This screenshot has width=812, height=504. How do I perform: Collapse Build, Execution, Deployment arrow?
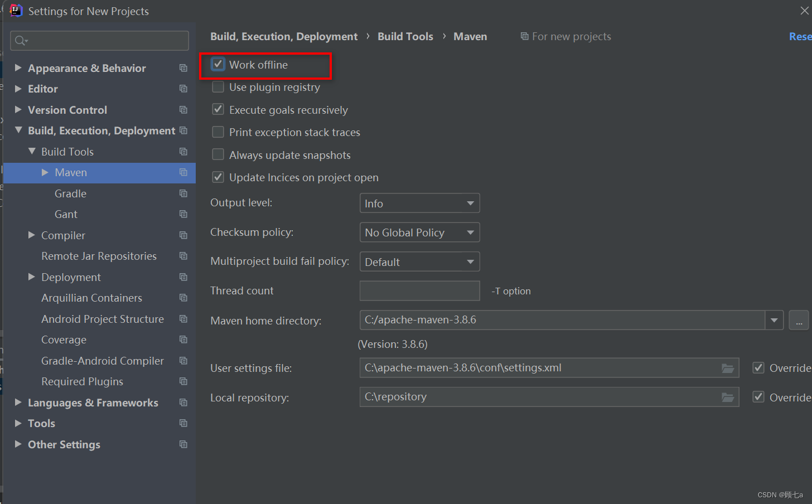click(18, 130)
